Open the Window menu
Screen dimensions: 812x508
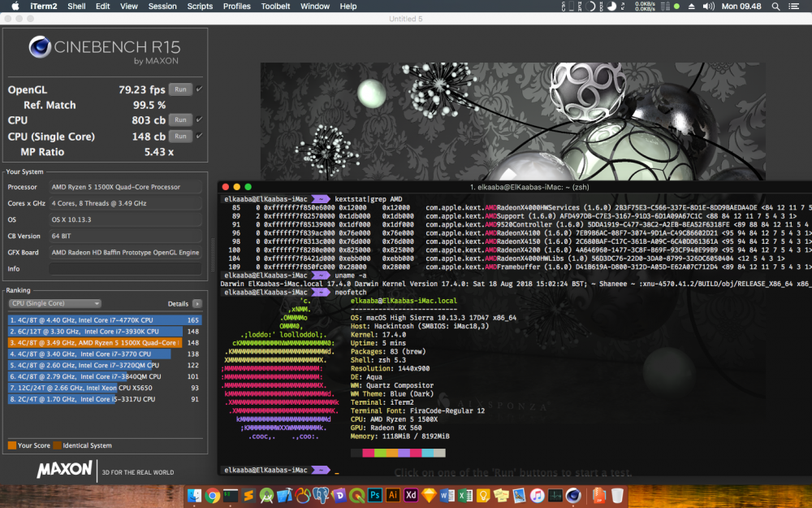point(315,7)
